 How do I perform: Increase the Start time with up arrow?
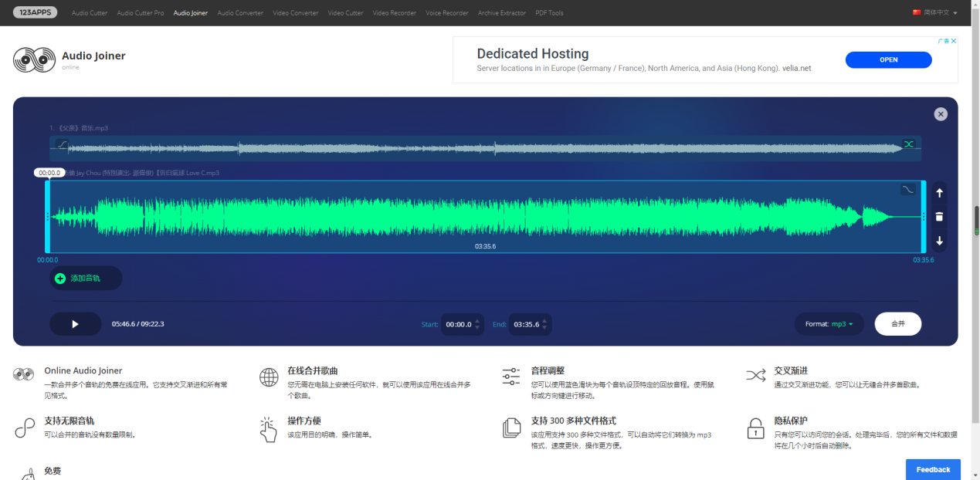pos(477,320)
